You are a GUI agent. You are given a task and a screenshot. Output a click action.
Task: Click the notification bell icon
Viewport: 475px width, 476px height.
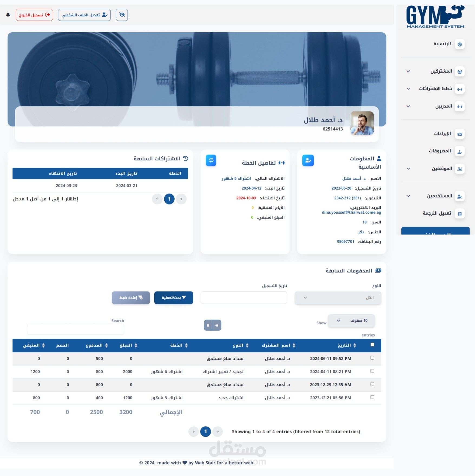[8, 15]
